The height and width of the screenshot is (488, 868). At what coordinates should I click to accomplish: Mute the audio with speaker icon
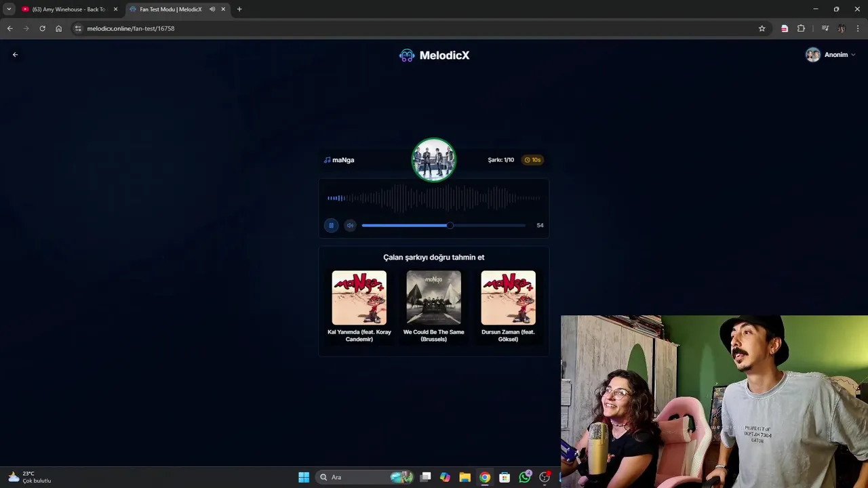[350, 226]
